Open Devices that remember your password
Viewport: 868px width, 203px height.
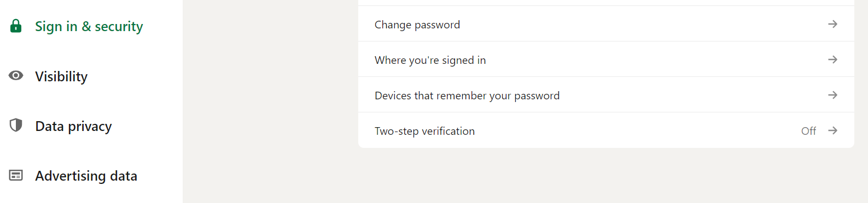pos(606,95)
